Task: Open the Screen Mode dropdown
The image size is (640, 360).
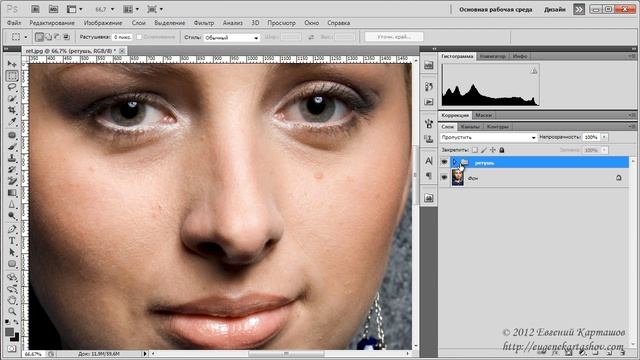Action: 155,9
